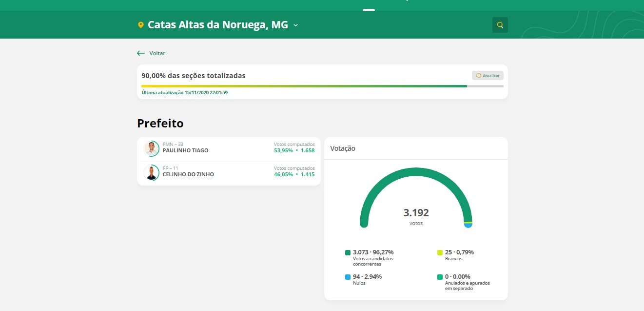This screenshot has width=644, height=311.
Task: Click the yellow Brancos legend swatch
Action: 440,252
